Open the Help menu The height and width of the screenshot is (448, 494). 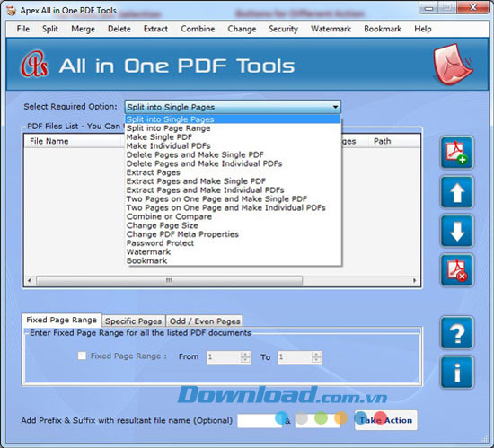422,29
